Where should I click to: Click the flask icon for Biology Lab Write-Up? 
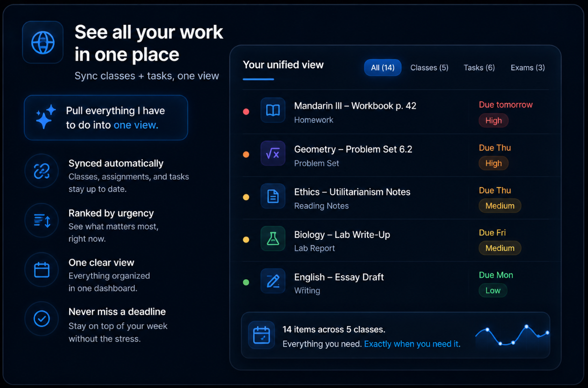(x=273, y=239)
